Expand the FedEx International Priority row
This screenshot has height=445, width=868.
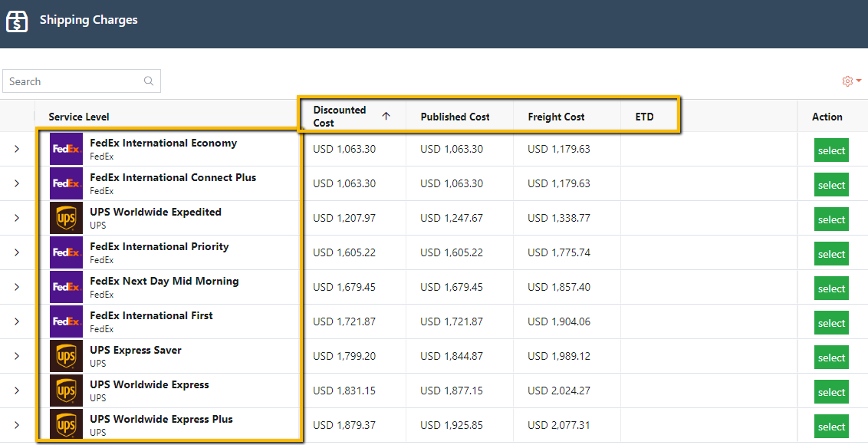pos(17,252)
